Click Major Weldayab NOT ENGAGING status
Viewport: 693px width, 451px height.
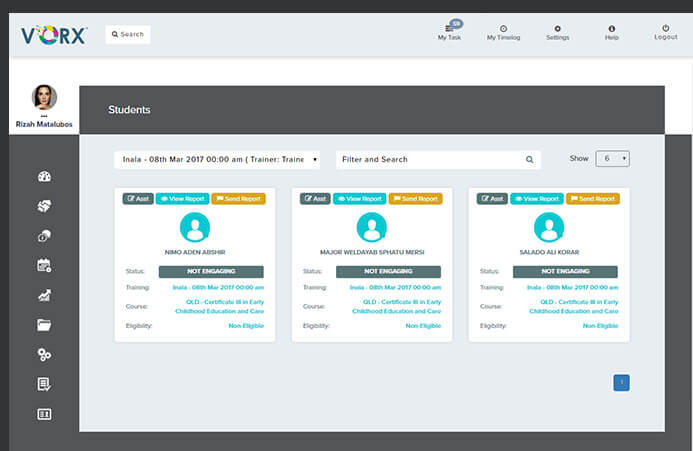388,271
